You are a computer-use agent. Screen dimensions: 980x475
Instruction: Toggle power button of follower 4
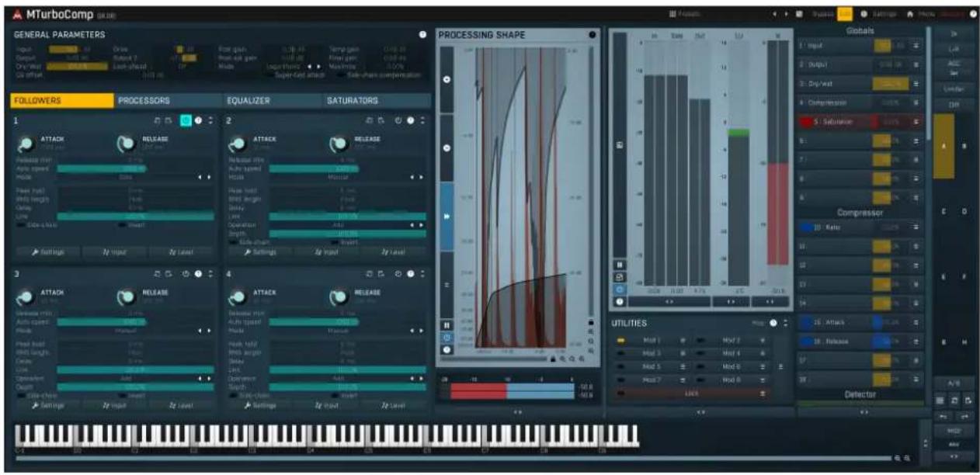click(398, 274)
